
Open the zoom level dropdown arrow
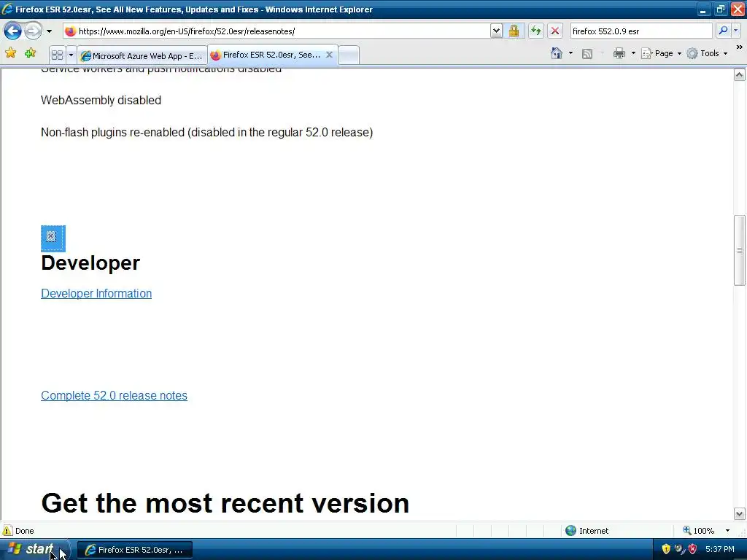tap(727, 531)
